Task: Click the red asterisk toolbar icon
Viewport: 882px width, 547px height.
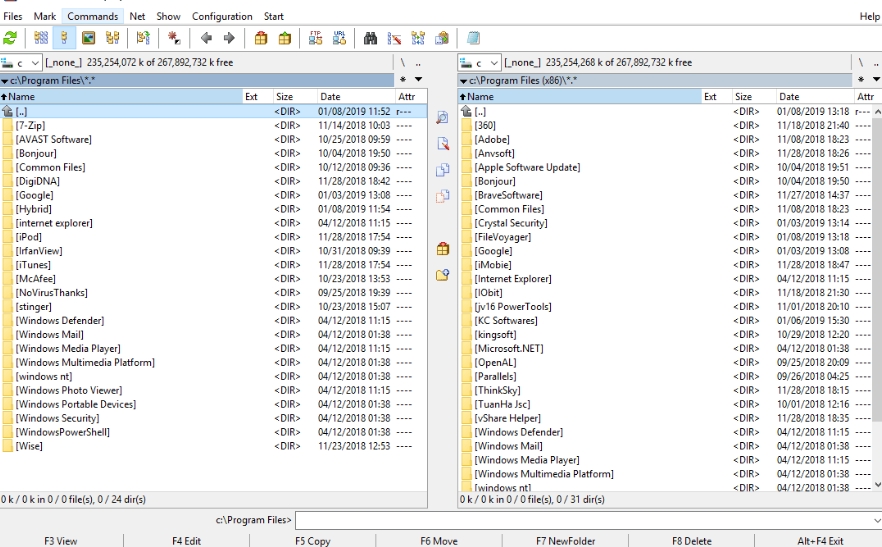Action: pyautogui.click(x=174, y=38)
